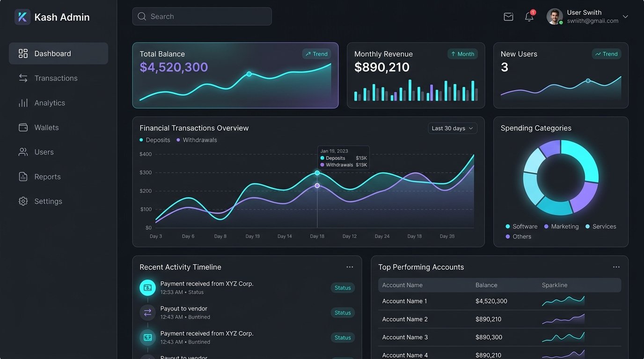Toggle Others legend in Spending Categories

(518, 237)
